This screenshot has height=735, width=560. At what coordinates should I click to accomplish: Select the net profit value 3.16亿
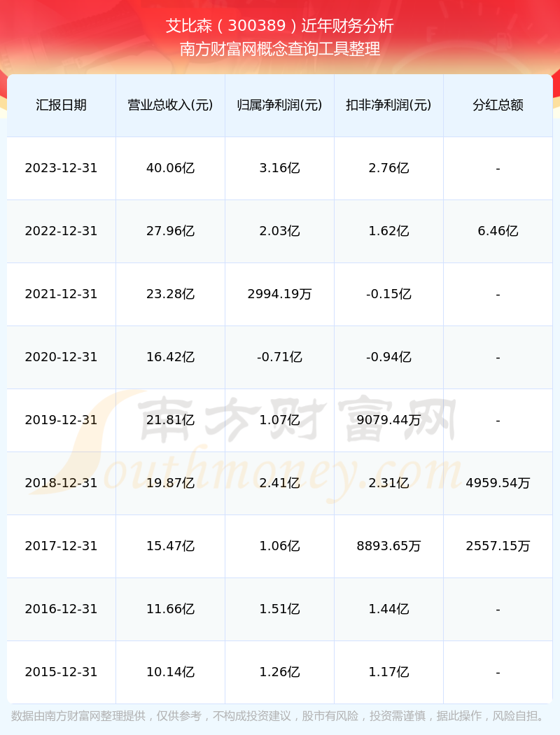[279, 168]
